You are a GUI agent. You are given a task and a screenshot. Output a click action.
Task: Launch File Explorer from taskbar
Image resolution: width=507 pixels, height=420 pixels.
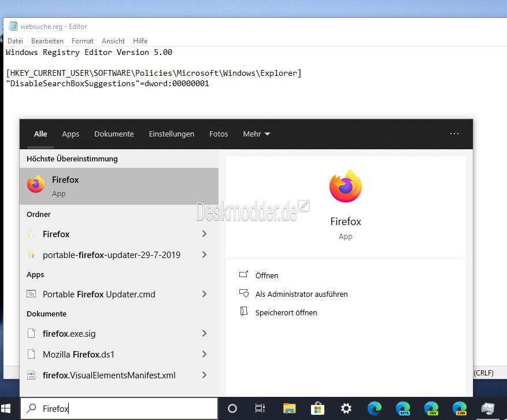290,408
